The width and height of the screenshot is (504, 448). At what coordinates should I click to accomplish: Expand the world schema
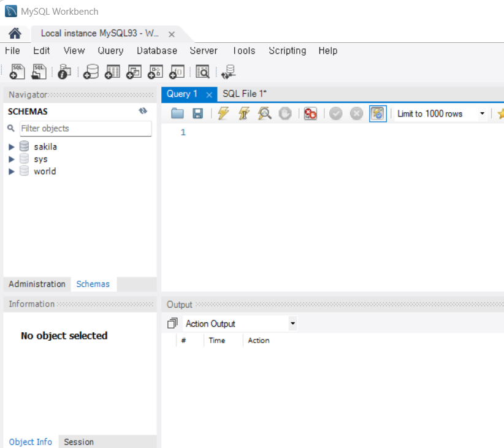[12, 172]
